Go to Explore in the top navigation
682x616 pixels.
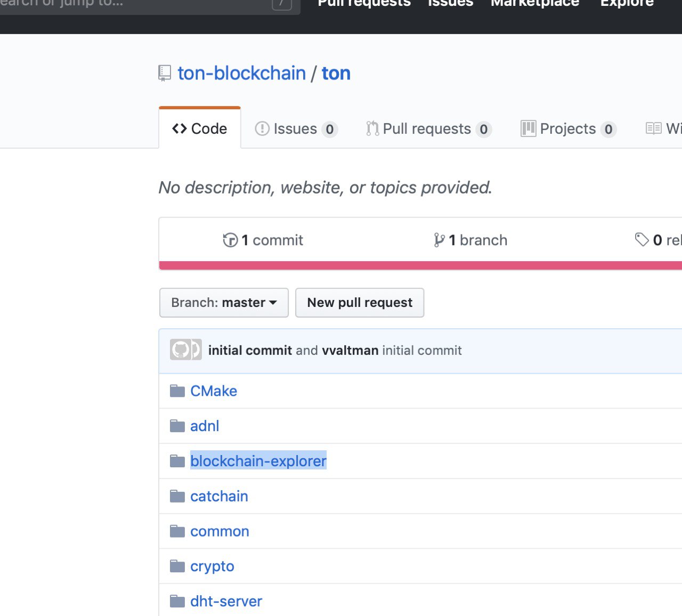[x=627, y=4]
